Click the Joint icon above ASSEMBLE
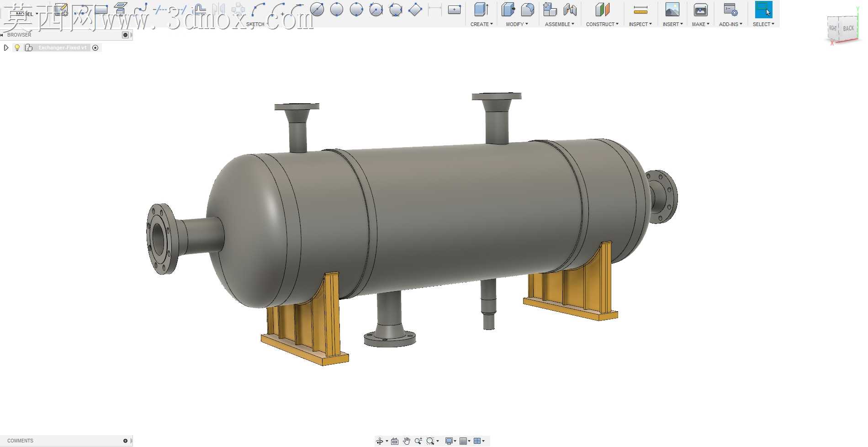The width and height of the screenshot is (868, 447). [x=570, y=10]
